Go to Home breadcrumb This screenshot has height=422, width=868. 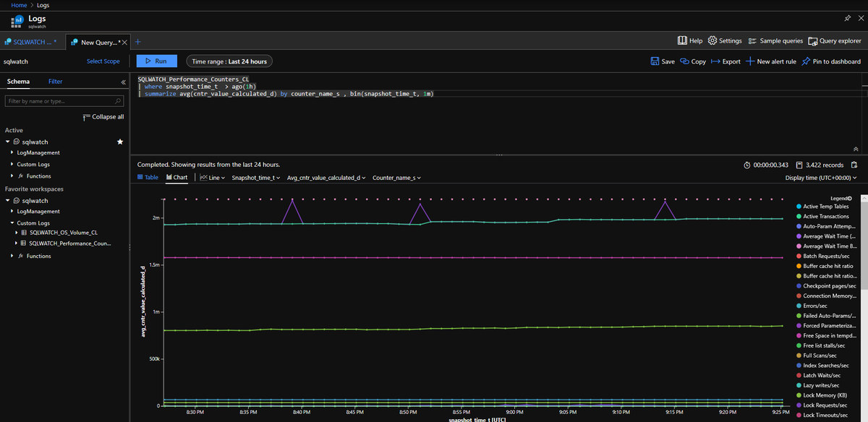pyautogui.click(x=20, y=5)
